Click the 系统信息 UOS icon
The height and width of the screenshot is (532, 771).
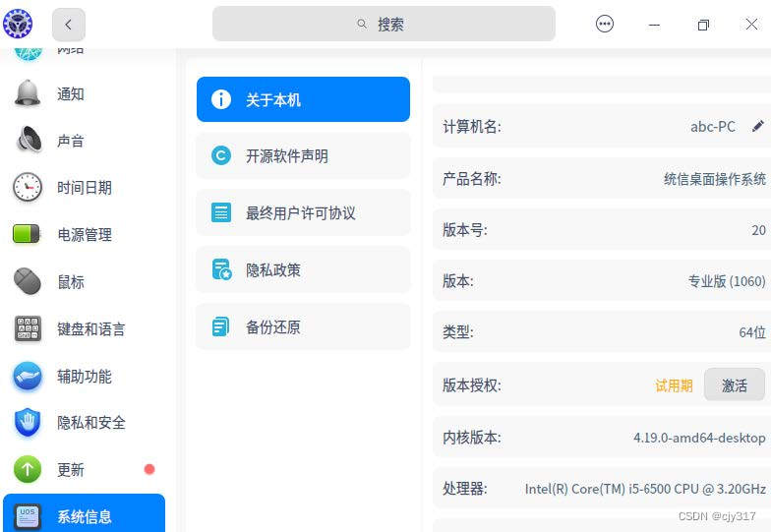pos(28,516)
